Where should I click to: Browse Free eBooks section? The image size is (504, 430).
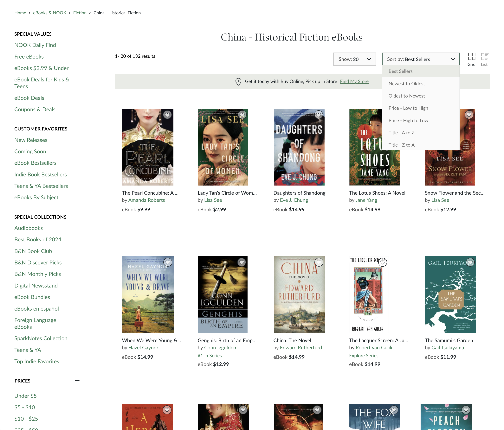(29, 56)
